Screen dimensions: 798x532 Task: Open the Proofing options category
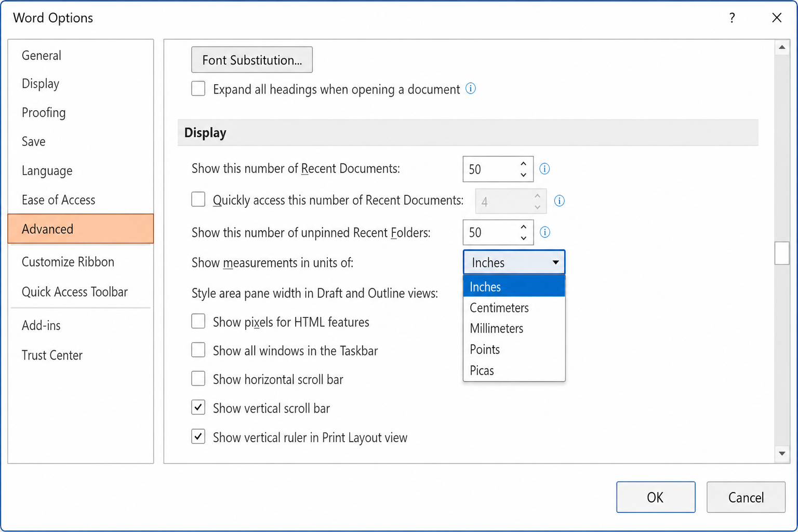tap(81, 113)
